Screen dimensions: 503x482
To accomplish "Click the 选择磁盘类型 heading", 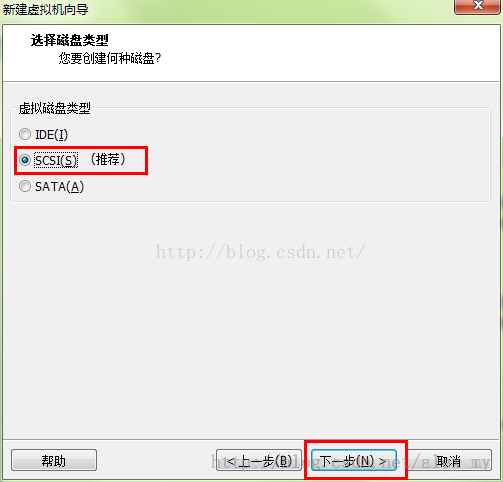I will pos(70,40).
